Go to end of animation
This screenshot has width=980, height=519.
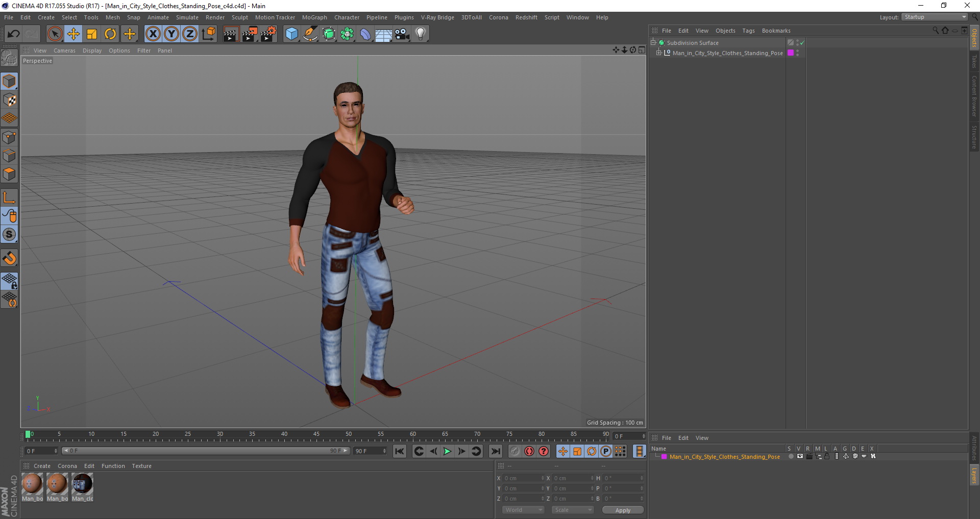point(495,451)
